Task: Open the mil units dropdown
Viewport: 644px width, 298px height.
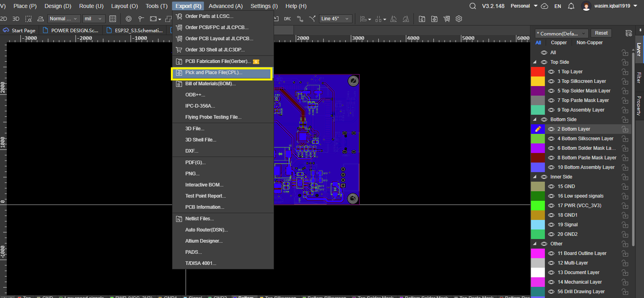Action: tap(94, 19)
